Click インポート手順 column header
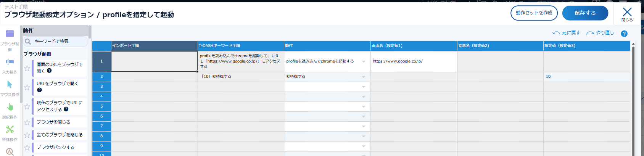 point(155,46)
